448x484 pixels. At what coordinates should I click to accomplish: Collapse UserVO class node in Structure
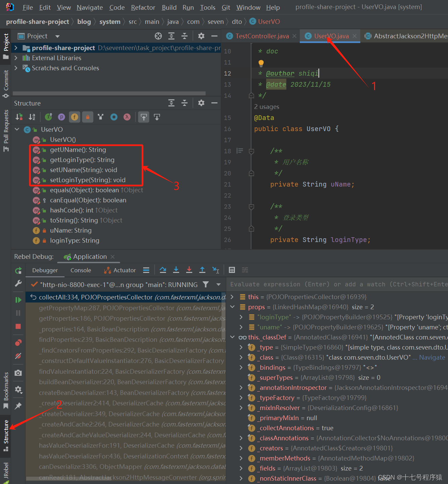click(x=17, y=129)
